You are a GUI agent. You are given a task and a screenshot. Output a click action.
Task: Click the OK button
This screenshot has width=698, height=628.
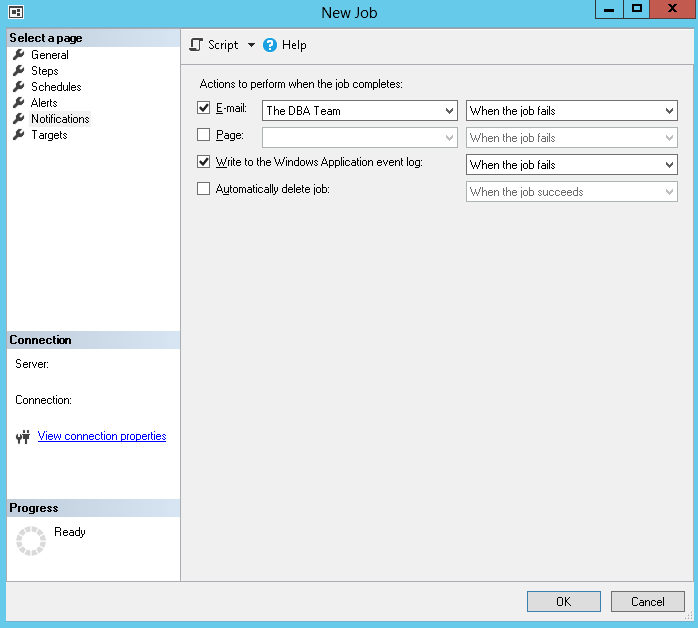564,602
